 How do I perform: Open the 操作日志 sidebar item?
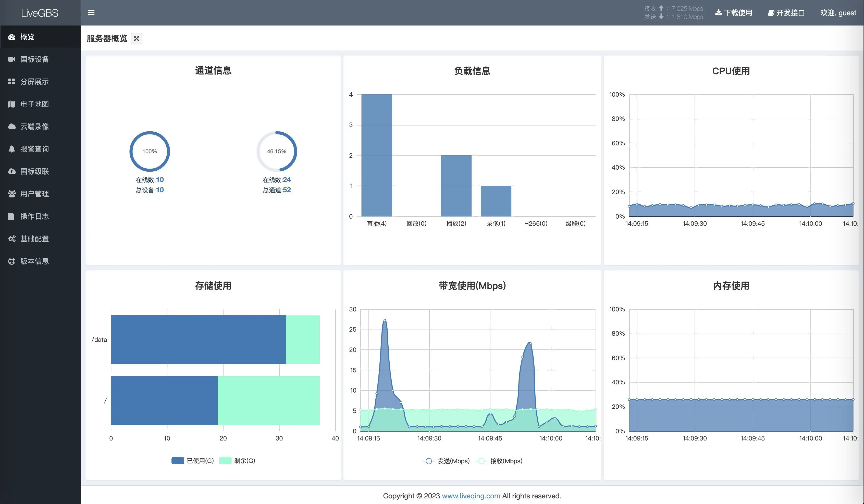click(x=34, y=216)
